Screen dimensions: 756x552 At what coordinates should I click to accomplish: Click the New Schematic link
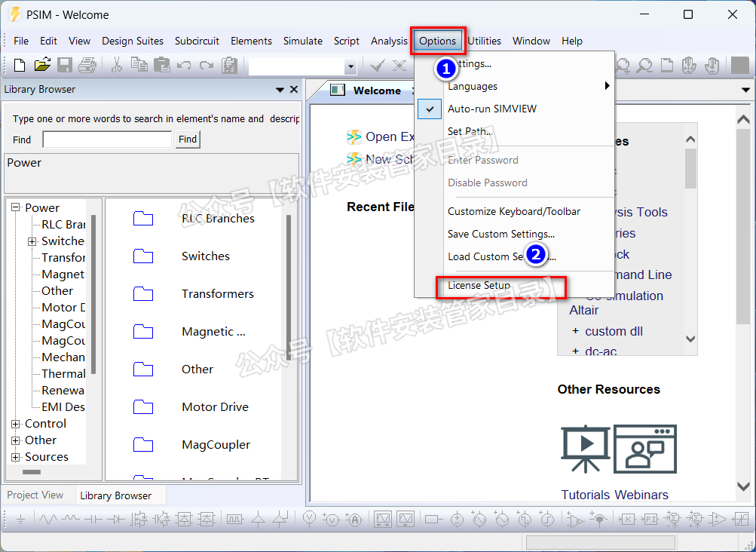click(x=390, y=159)
